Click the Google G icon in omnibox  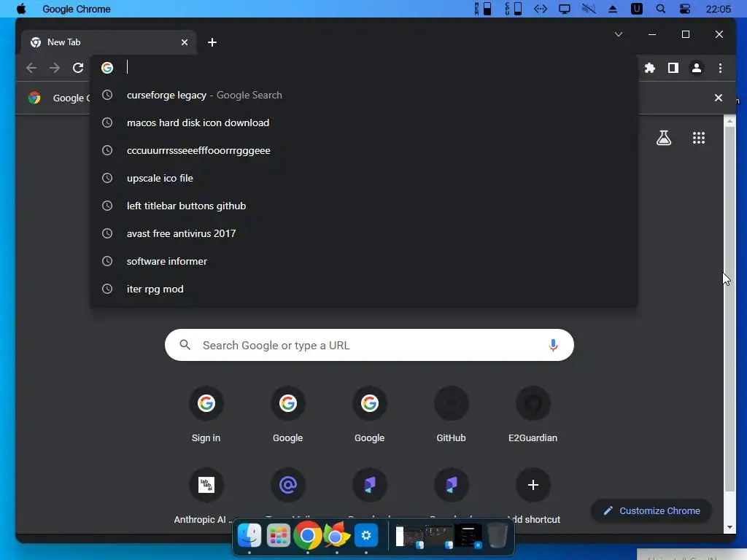point(107,68)
